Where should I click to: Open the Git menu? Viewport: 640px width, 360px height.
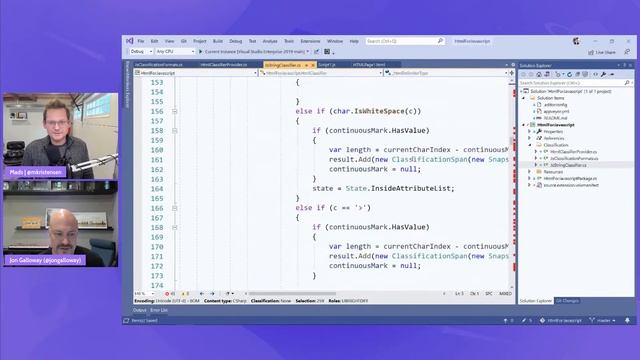pos(184,41)
